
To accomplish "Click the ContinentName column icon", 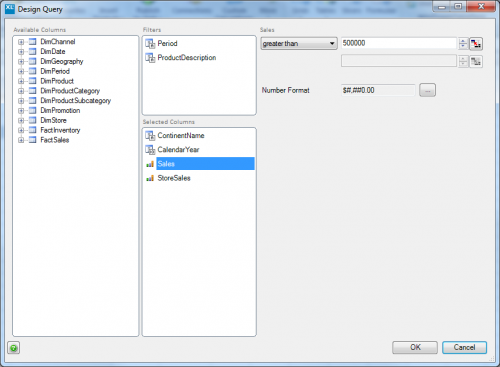I will click(150, 136).
